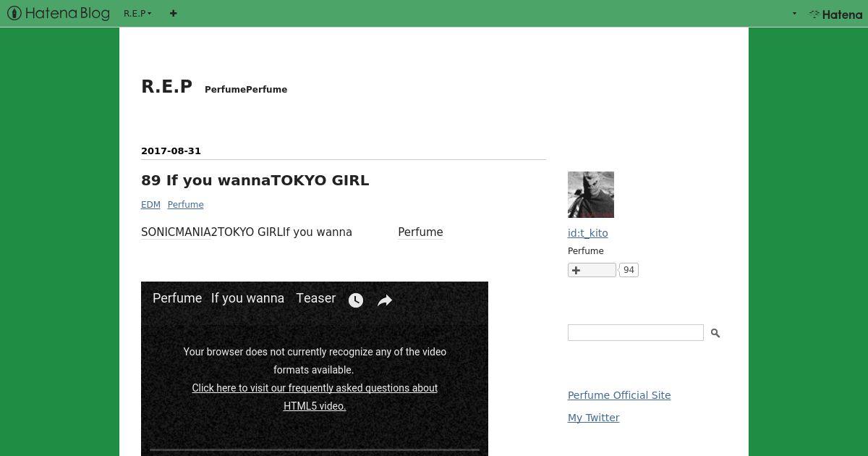
Task: Go to the Hatena portal logo
Action: [835, 14]
